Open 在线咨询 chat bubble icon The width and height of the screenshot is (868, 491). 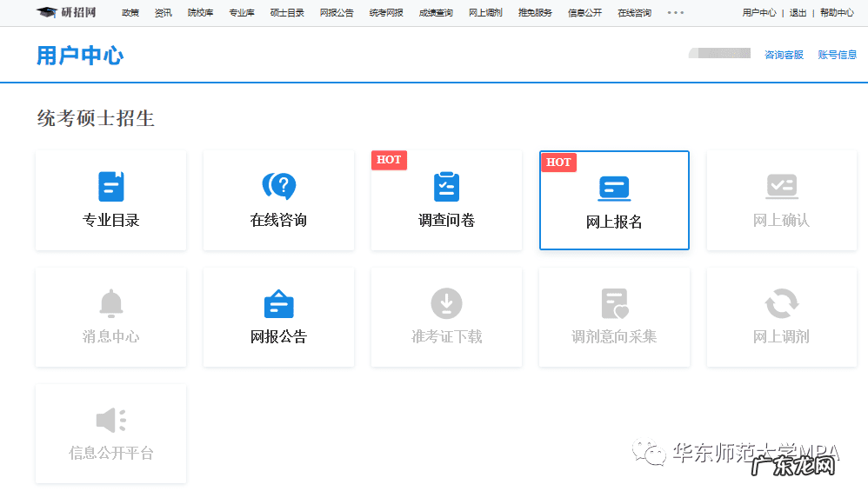[x=279, y=187]
